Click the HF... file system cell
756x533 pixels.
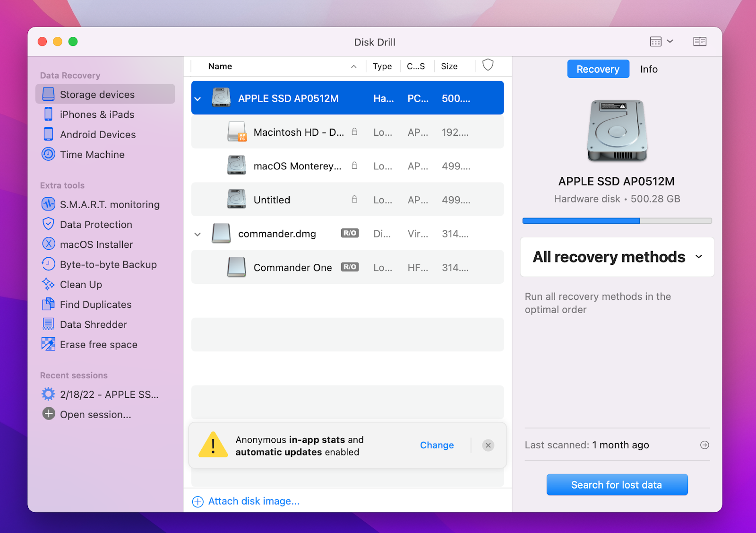click(x=418, y=268)
